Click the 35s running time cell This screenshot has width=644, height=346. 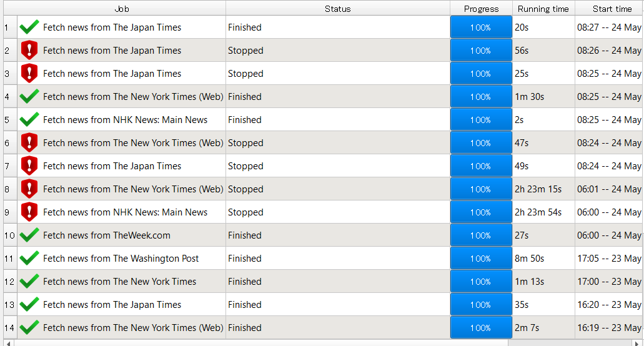[522, 305]
